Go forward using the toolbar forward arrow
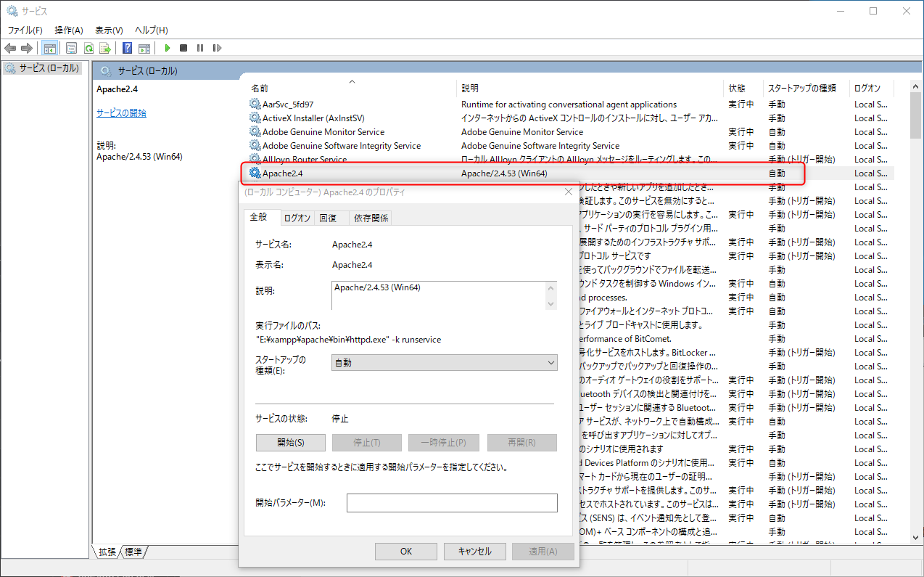The image size is (924, 577). [x=27, y=48]
